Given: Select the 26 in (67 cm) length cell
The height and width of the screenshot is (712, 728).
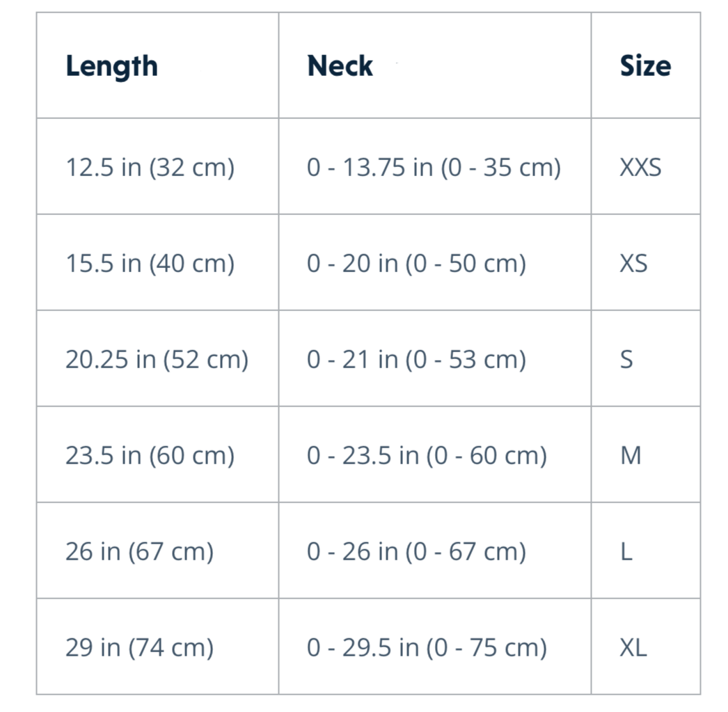Looking at the screenshot, I should [x=139, y=552].
